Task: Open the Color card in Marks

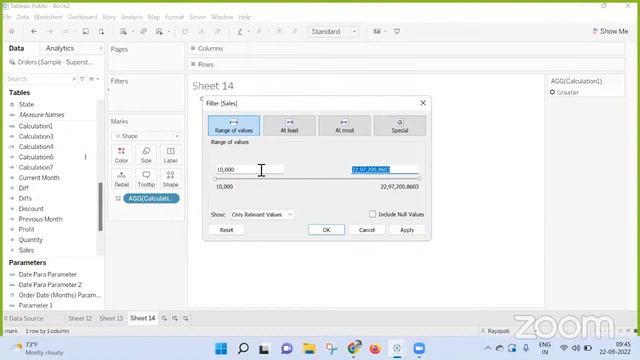Action: (121, 155)
